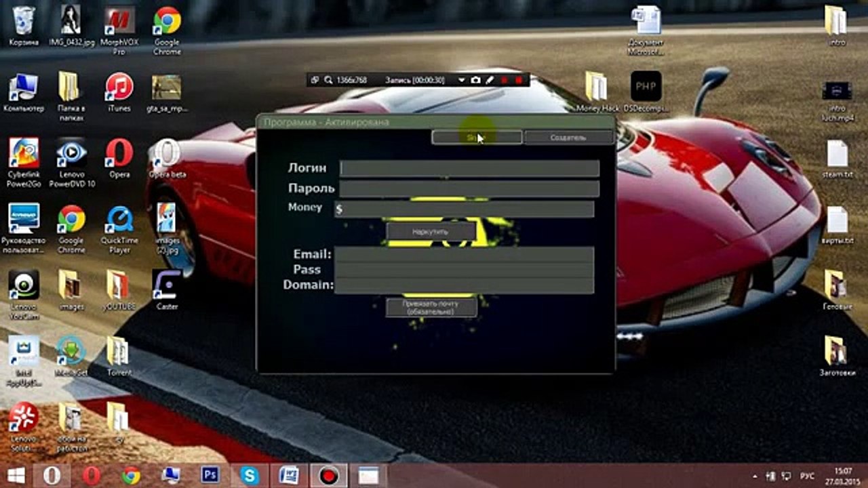Take a snapshot with recorder camera icon

point(475,80)
